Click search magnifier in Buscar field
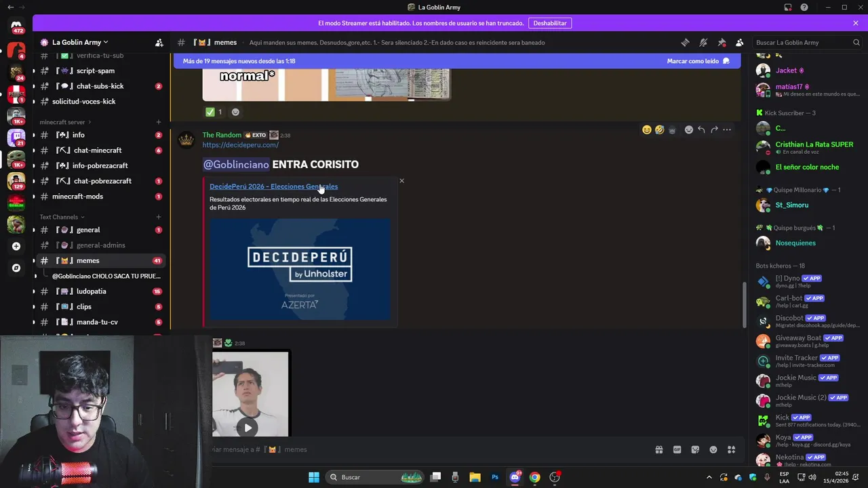868x488 pixels. [x=856, y=42]
